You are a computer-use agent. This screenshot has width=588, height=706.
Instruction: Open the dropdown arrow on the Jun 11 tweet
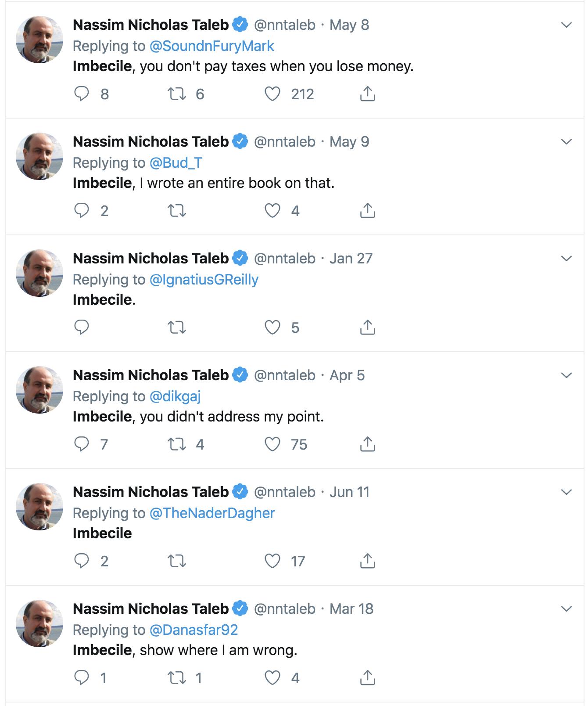[x=566, y=492]
